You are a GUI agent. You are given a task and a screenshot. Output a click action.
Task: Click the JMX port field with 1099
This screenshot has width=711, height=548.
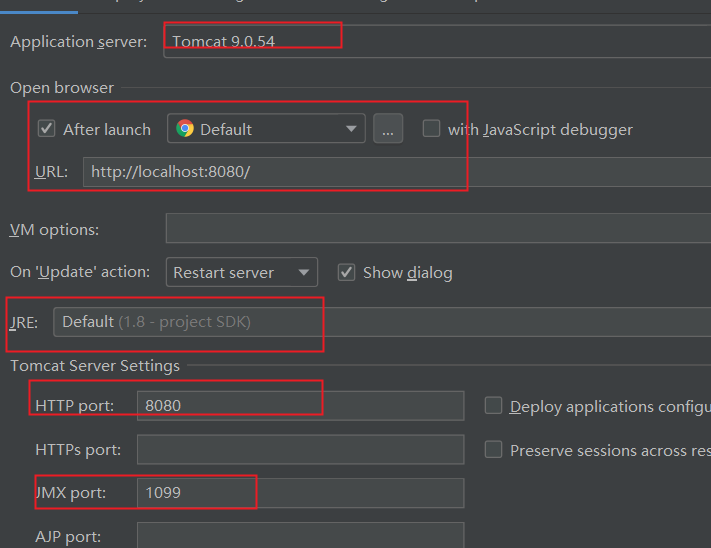click(x=301, y=493)
